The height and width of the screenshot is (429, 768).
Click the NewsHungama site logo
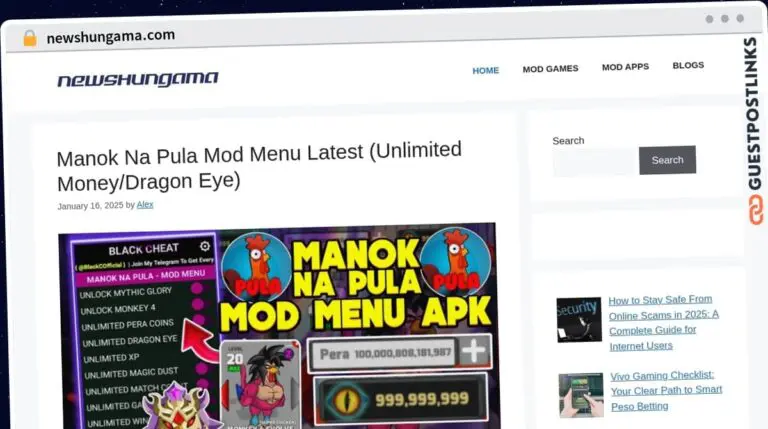coord(137,80)
